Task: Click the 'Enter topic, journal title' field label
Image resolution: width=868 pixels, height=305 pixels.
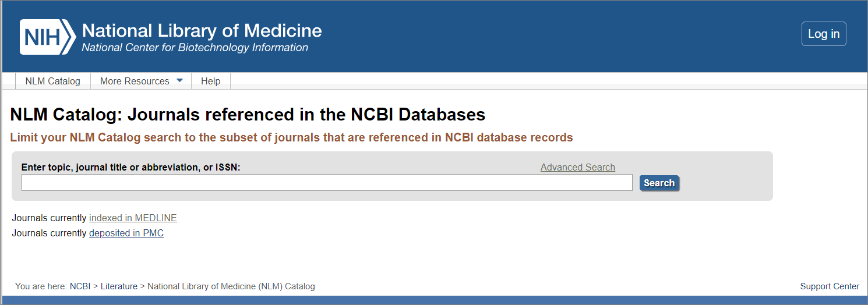Action: click(131, 167)
